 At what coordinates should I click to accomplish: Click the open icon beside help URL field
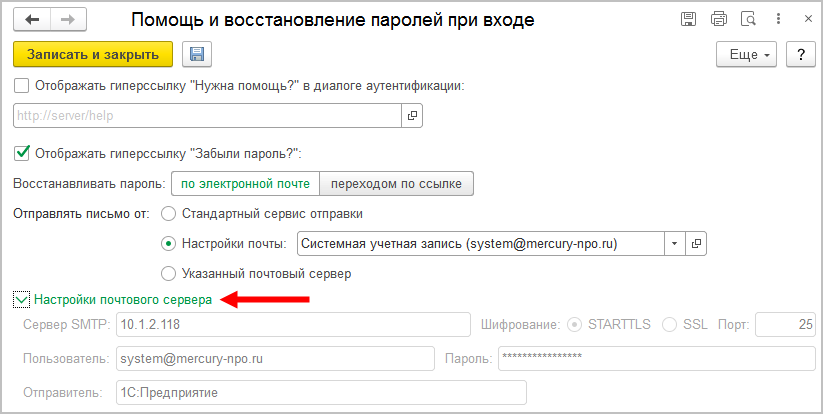(411, 116)
